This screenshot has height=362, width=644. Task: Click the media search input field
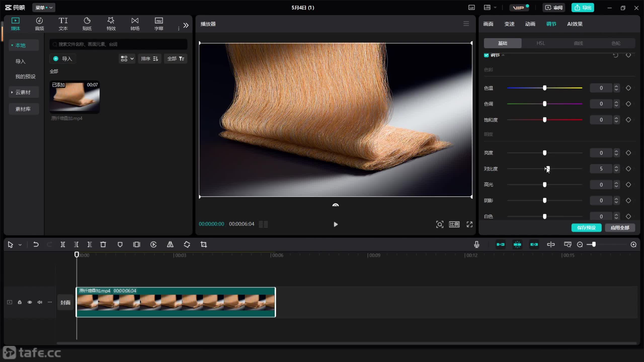(x=118, y=44)
